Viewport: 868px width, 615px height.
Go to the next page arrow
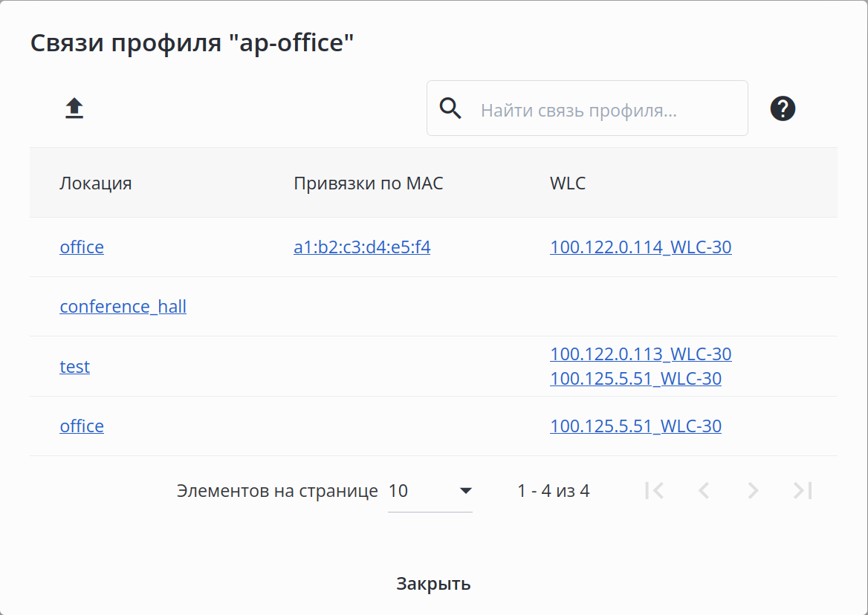(753, 490)
